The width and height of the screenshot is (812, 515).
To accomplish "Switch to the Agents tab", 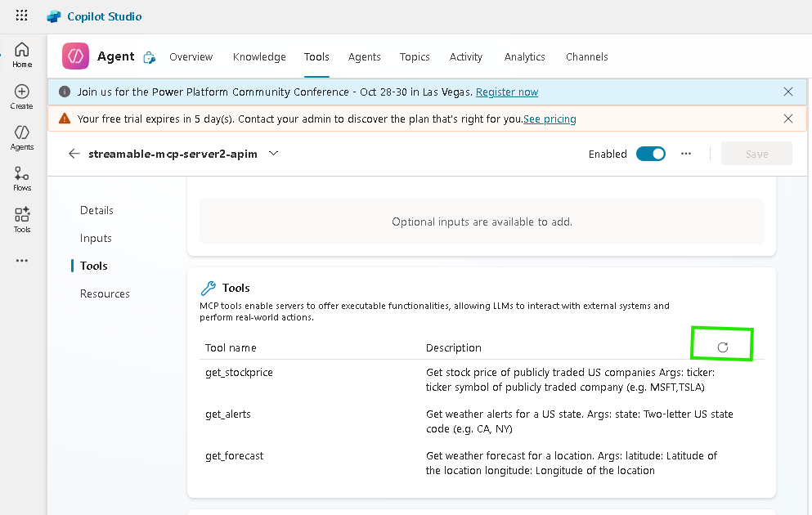I will (364, 56).
